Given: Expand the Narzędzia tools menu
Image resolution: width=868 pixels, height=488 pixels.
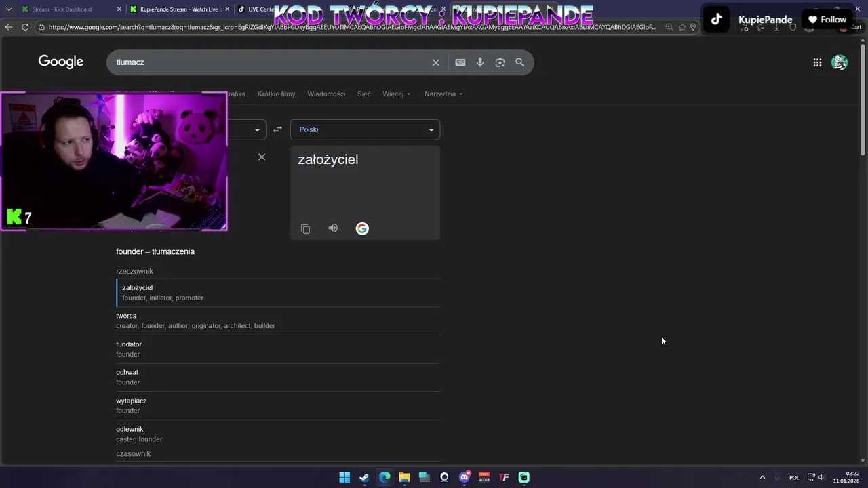Looking at the screenshot, I should pyautogui.click(x=443, y=94).
